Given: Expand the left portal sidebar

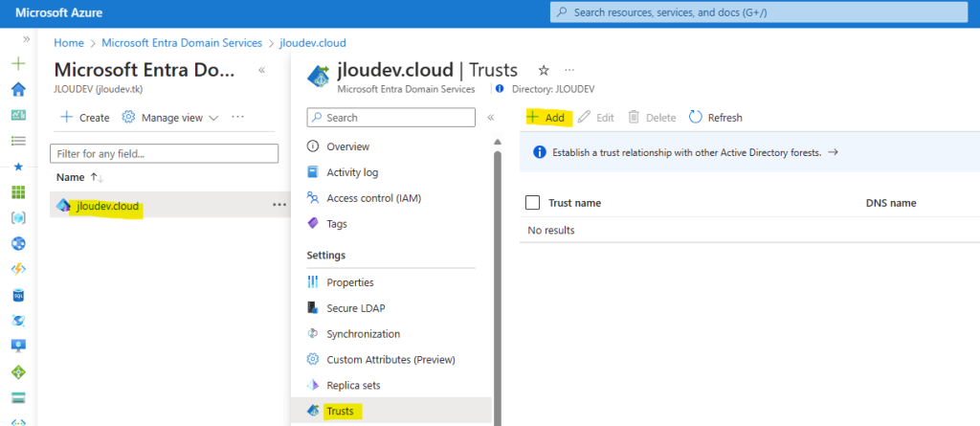Looking at the screenshot, I should pyautogui.click(x=26, y=39).
